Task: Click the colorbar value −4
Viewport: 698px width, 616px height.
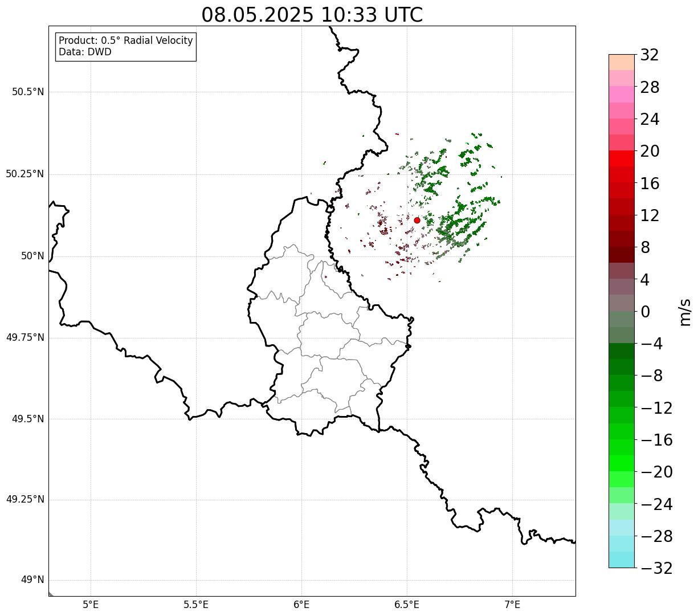Action: [x=651, y=344]
